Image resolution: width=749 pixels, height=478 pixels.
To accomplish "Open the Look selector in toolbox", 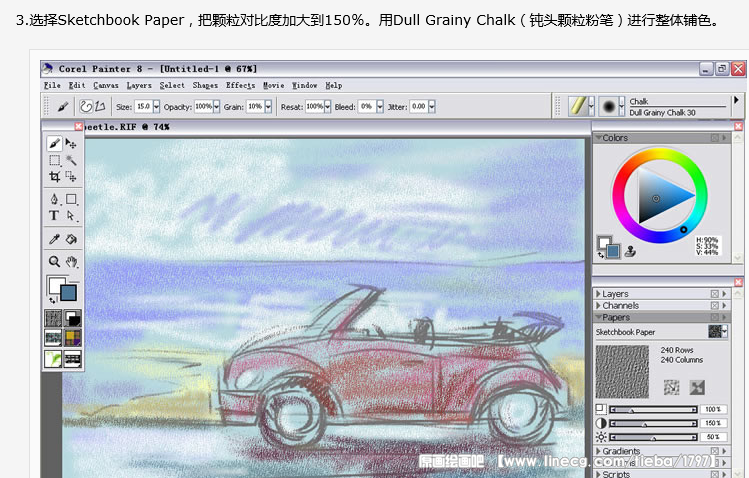I will pyautogui.click(x=53, y=359).
